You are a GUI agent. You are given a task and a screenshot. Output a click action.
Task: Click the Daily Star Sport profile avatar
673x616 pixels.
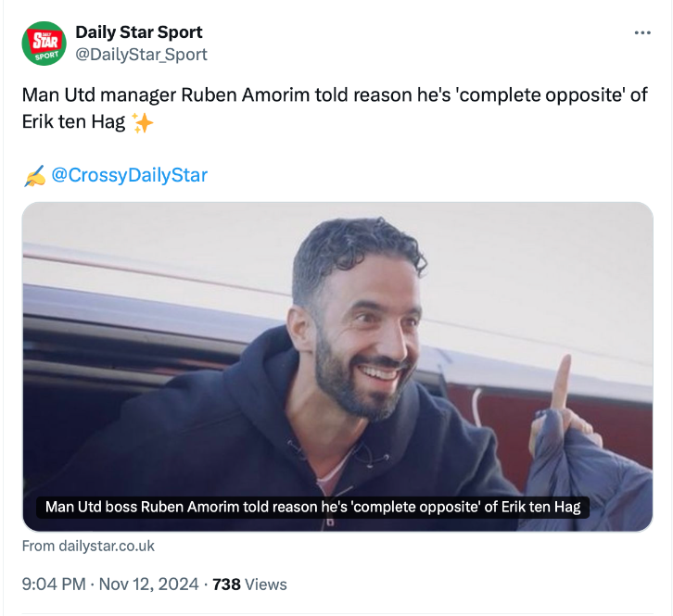pyautogui.click(x=44, y=44)
